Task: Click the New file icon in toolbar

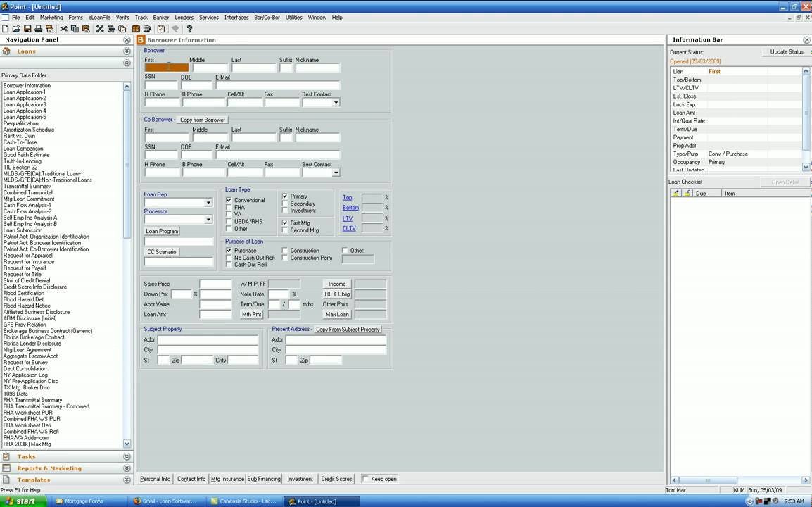Action: coord(5,29)
